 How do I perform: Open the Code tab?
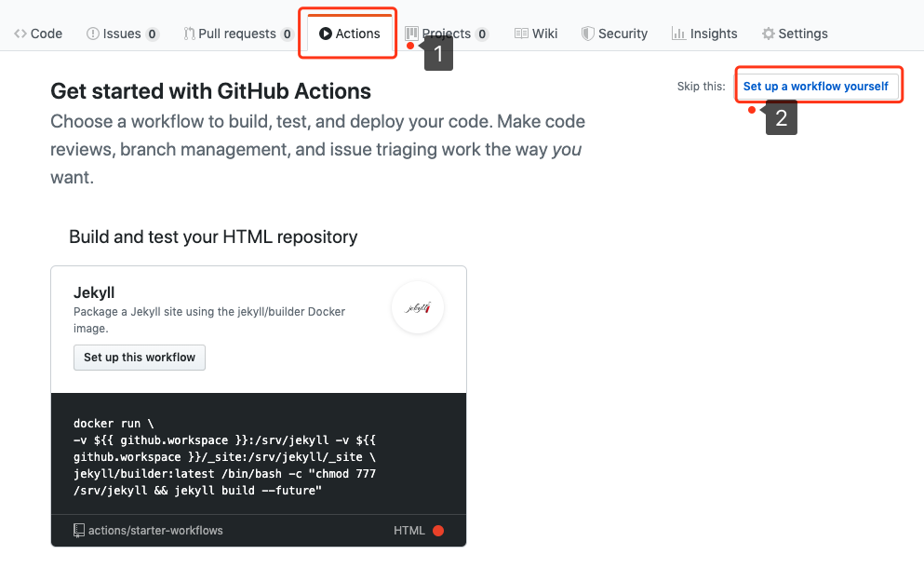pyautogui.click(x=38, y=34)
